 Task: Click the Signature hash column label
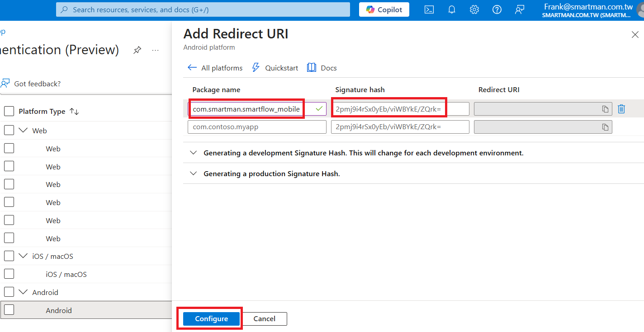[360, 89]
